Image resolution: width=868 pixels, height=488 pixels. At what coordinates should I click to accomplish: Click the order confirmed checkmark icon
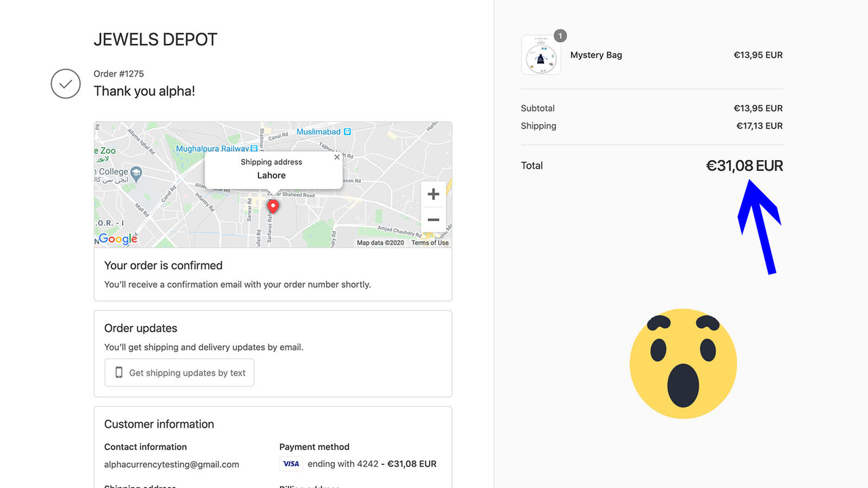[x=65, y=83]
